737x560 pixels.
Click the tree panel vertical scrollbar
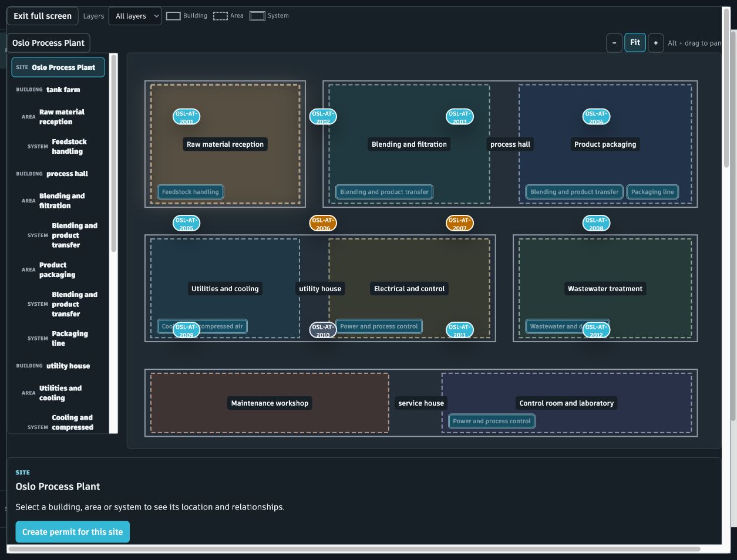coord(114,154)
